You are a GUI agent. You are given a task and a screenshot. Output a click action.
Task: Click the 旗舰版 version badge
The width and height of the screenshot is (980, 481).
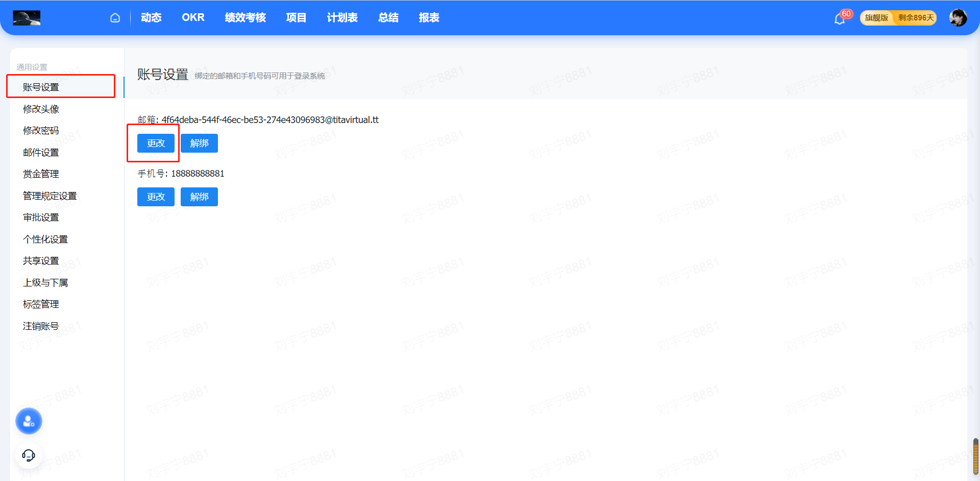pos(876,18)
